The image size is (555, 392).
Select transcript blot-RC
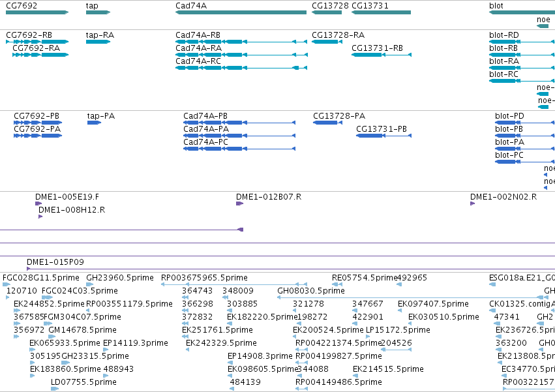click(x=522, y=81)
